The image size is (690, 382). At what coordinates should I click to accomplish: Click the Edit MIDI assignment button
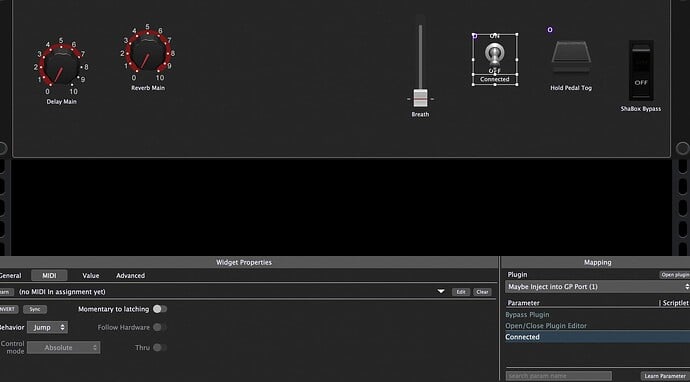(x=461, y=292)
